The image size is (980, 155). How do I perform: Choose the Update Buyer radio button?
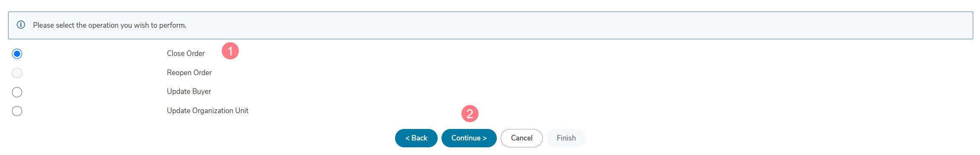tap(17, 92)
